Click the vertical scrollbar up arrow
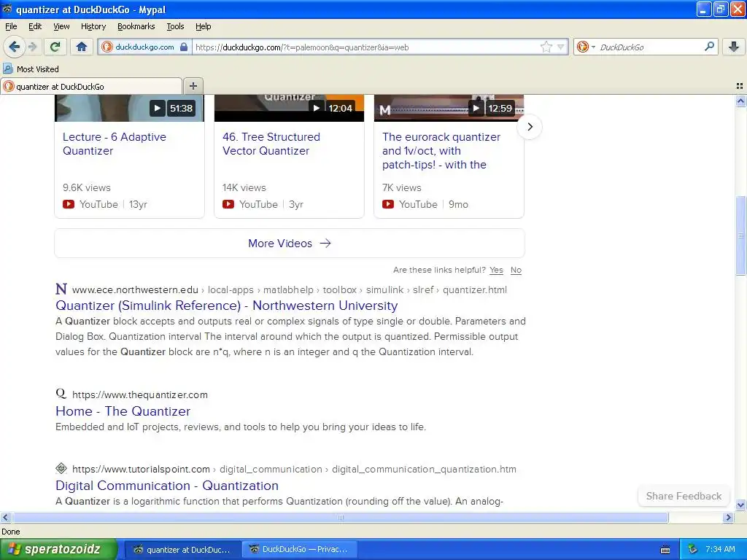 pos(740,101)
